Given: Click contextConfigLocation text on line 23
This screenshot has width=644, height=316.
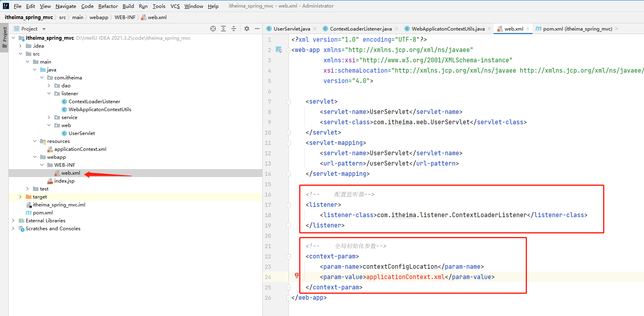Looking at the screenshot, I should (x=400, y=267).
